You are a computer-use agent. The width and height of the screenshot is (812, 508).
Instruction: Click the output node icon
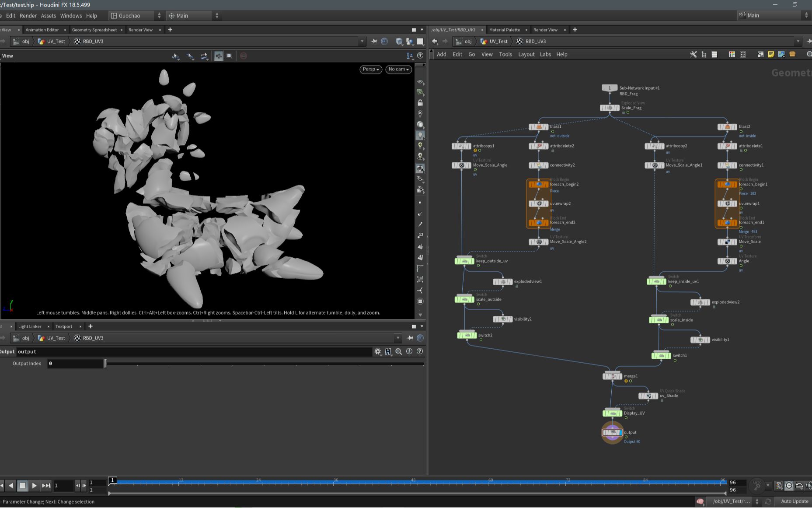612,433
